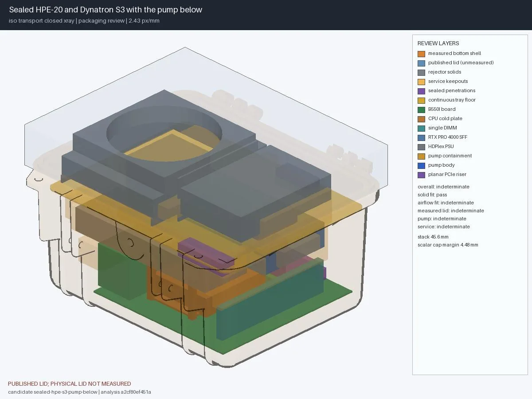Click the HDPlex PSU gray swatch
This screenshot has height=399, width=532.
(x=421, y=147)
